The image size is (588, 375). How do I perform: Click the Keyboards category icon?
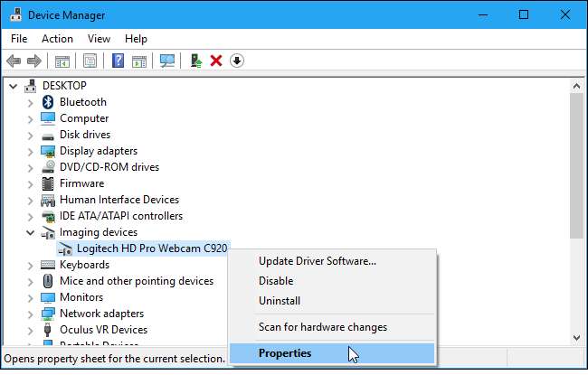click(48, 266)
